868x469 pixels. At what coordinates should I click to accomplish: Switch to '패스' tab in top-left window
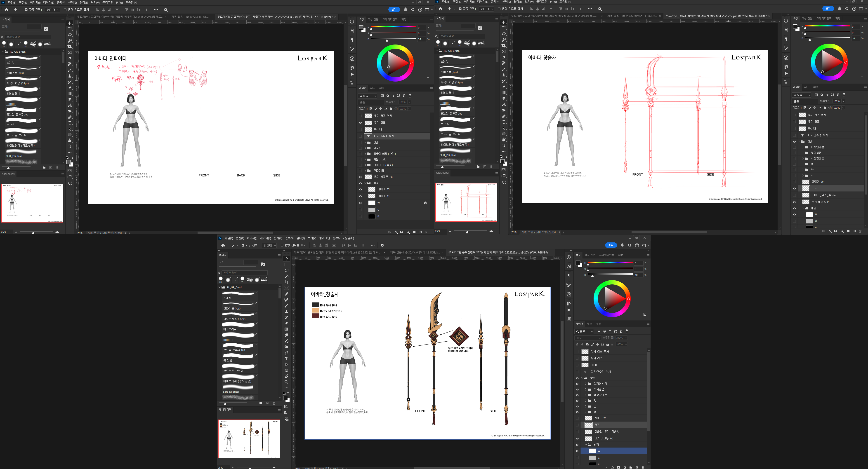tap(373, 88)
